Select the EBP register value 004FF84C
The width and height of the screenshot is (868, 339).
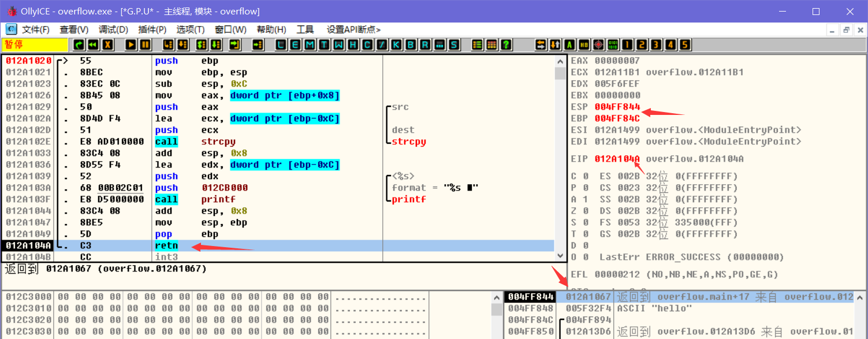617,118
